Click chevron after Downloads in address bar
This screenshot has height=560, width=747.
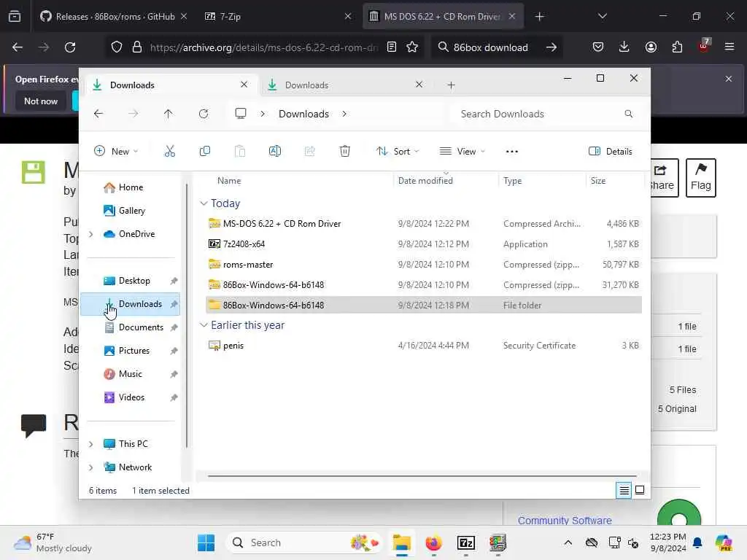[344, 114]
